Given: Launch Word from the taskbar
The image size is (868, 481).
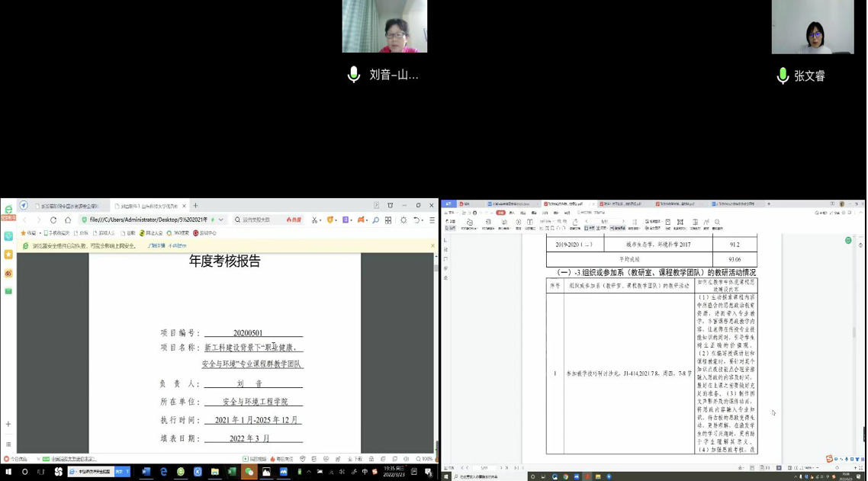Looking at the screenshot, I should [146, 472].
